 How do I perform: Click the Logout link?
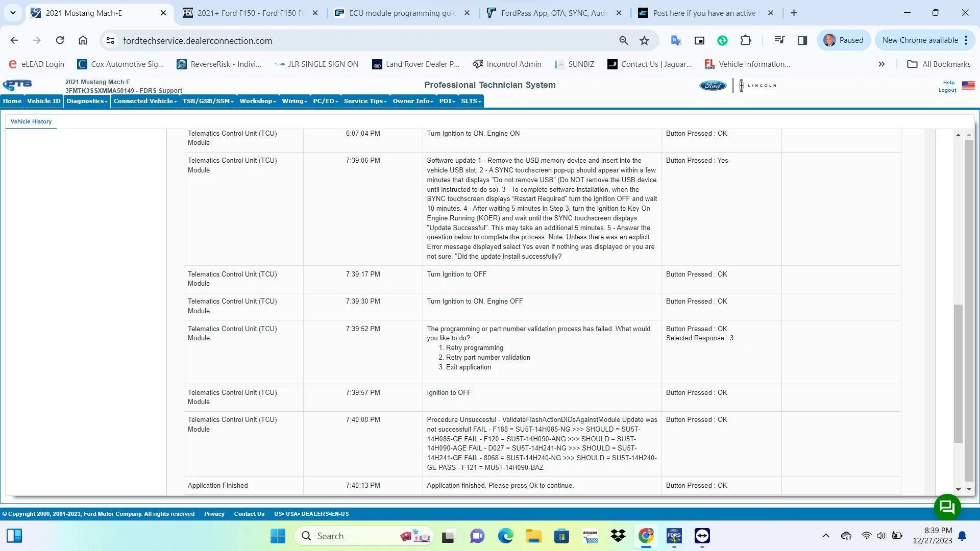[947, 90]
